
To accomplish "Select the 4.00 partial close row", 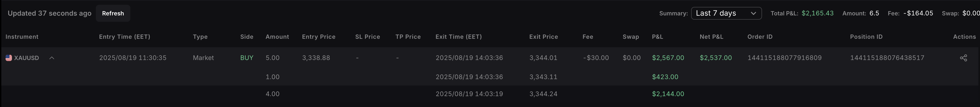I will tap(490, 94).
